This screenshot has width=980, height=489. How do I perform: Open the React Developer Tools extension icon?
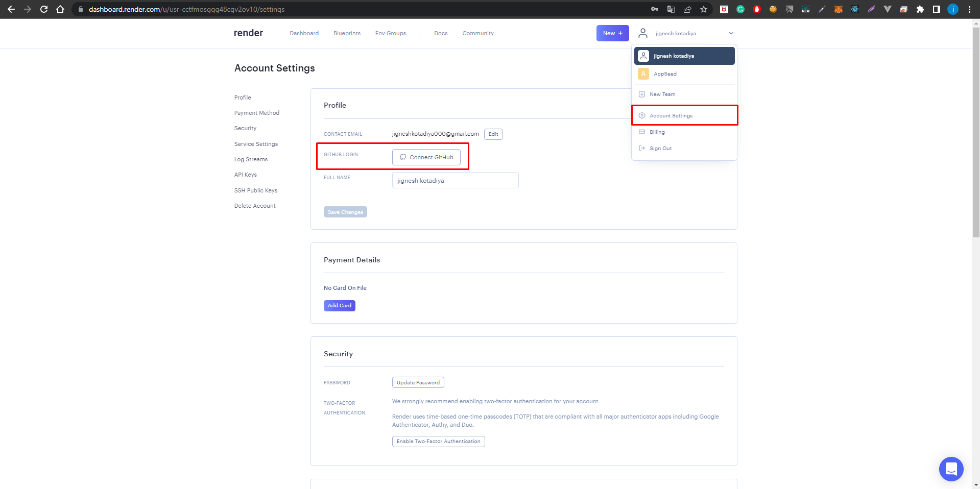(x=855, y=9)
